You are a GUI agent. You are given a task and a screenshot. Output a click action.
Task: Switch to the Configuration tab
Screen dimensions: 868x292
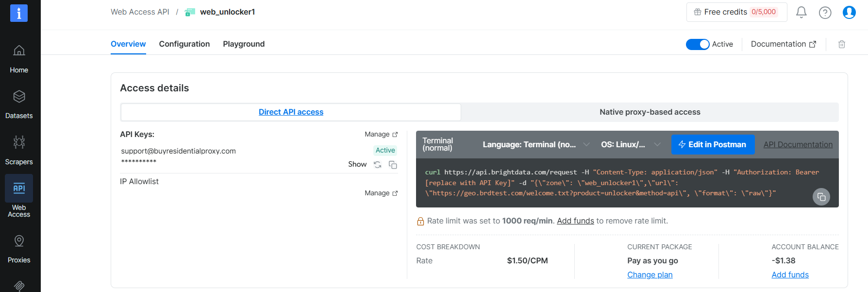(184, 44)
